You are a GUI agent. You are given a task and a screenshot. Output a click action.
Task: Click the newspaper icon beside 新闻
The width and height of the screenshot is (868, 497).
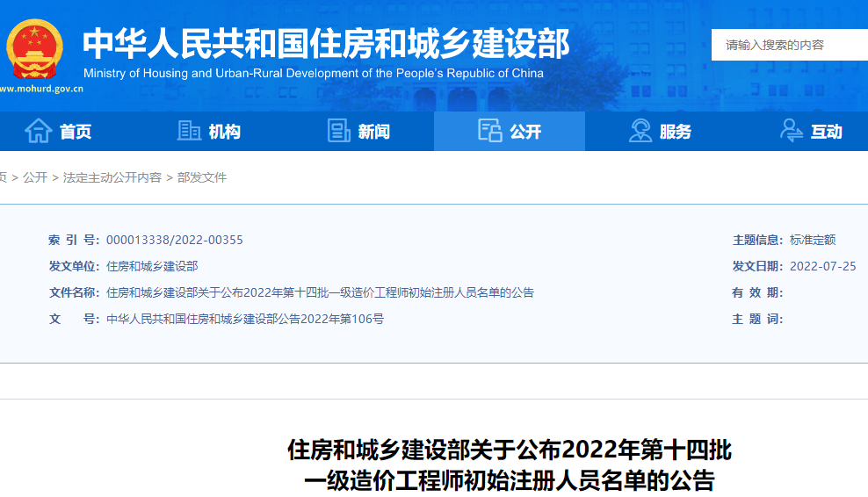point(338,131)
